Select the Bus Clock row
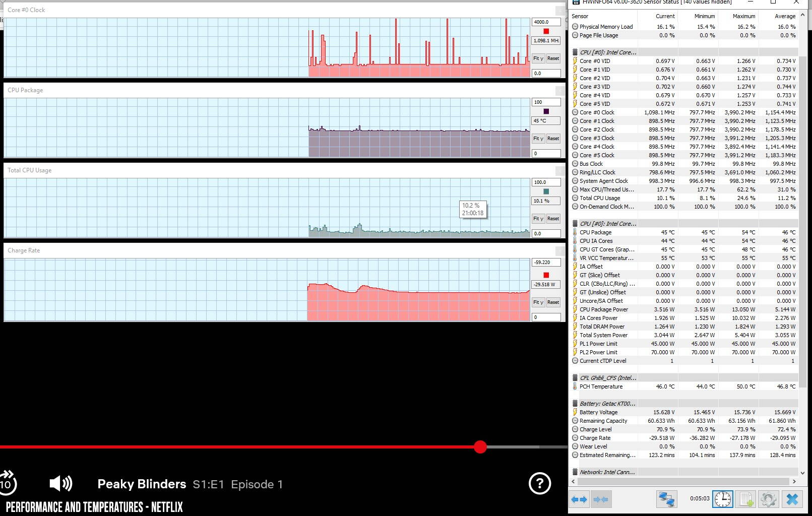 coord(684,164)
